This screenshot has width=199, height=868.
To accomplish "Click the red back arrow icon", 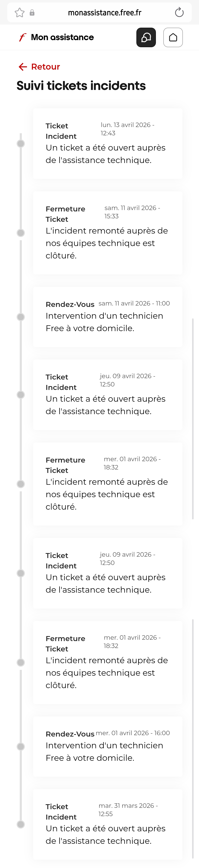I will tap(23, 67).
